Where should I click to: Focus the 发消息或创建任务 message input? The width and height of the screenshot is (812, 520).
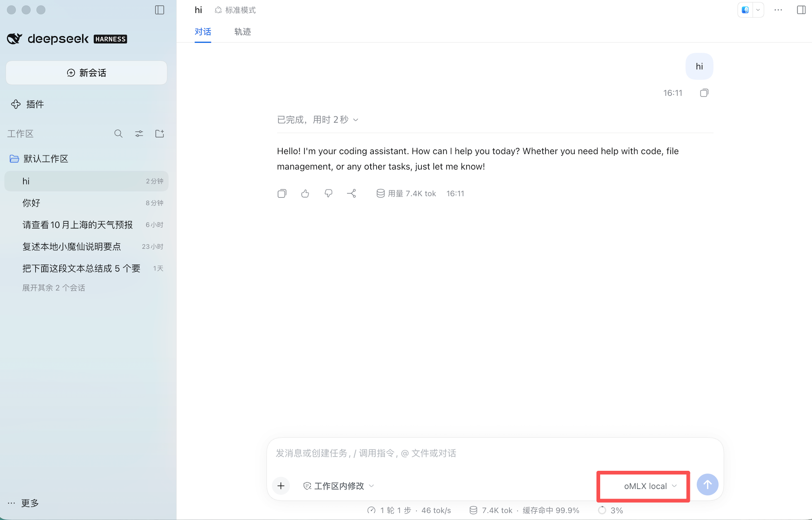coord(495,453)
